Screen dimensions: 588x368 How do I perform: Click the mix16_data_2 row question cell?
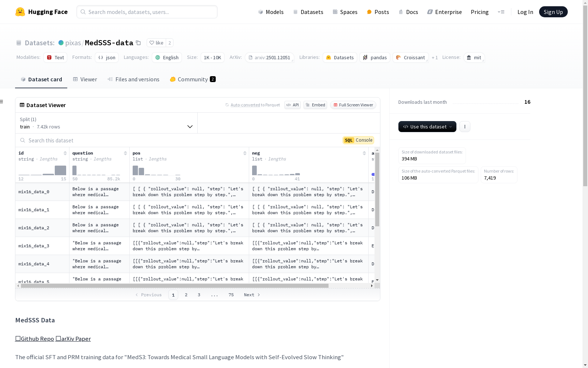tap(100, 228)
